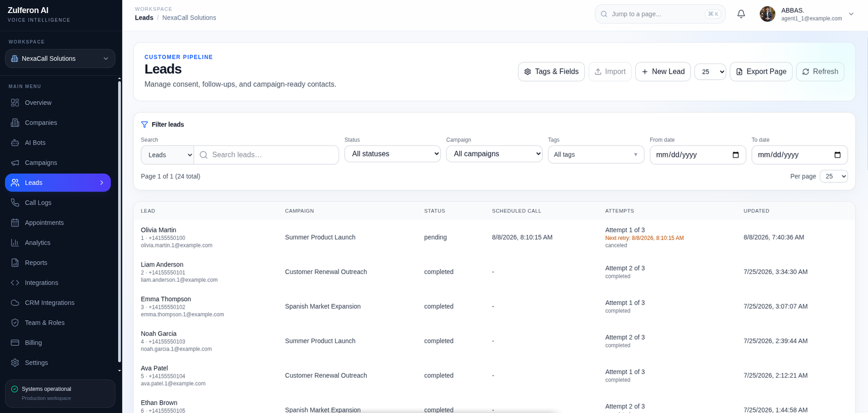The width and height of the screenshot is (868, 413).
Task: Open the NexaCall Solutions workspace switcher
Action: 60,59
